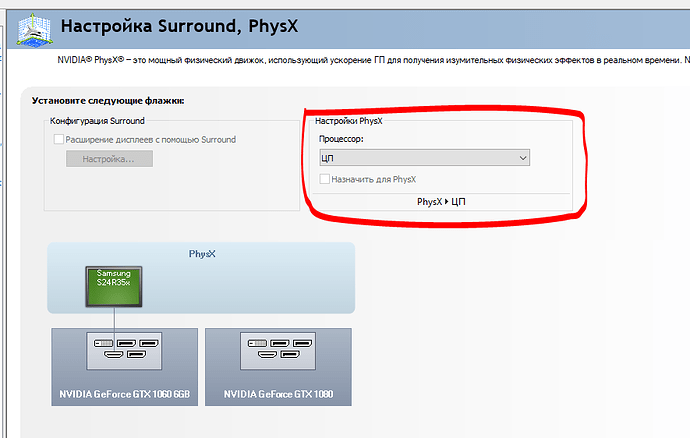Click the Surround PhysX header icon

34,29
